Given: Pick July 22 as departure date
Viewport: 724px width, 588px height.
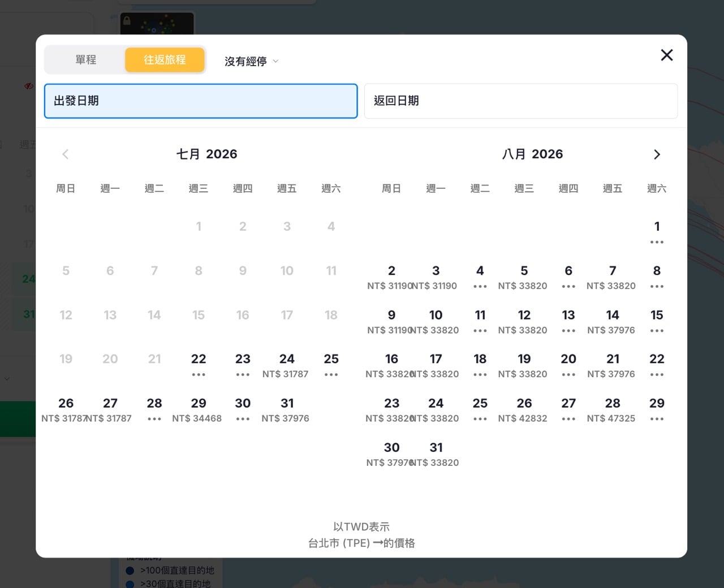Looking at the screenshot, I should (x=199, y=365).
